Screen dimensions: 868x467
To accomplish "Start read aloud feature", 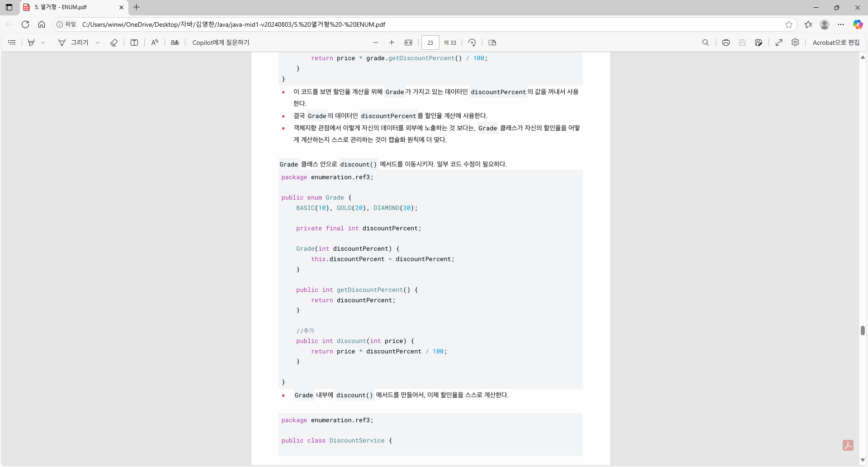I will coord(155,43).
